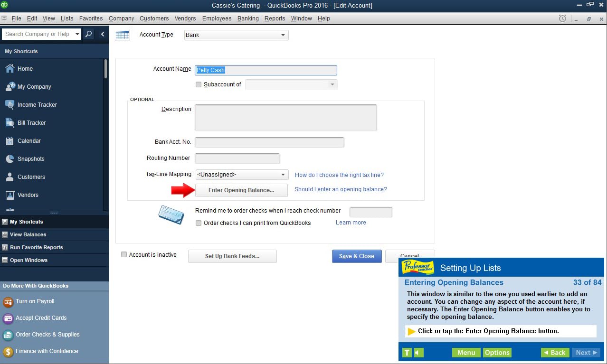Screen dimensions: 607x364
Task: Open the Account Type dropdown
Action: (x=236, y=35)
